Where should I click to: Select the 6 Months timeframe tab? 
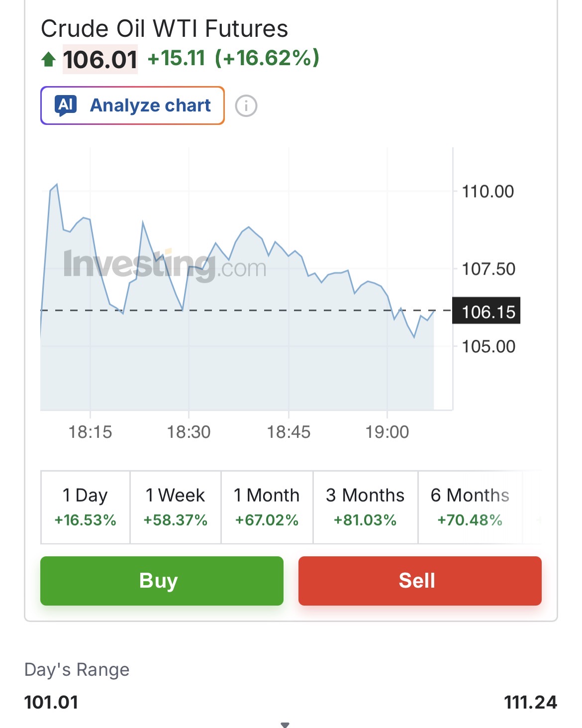(x=470, y=507)
